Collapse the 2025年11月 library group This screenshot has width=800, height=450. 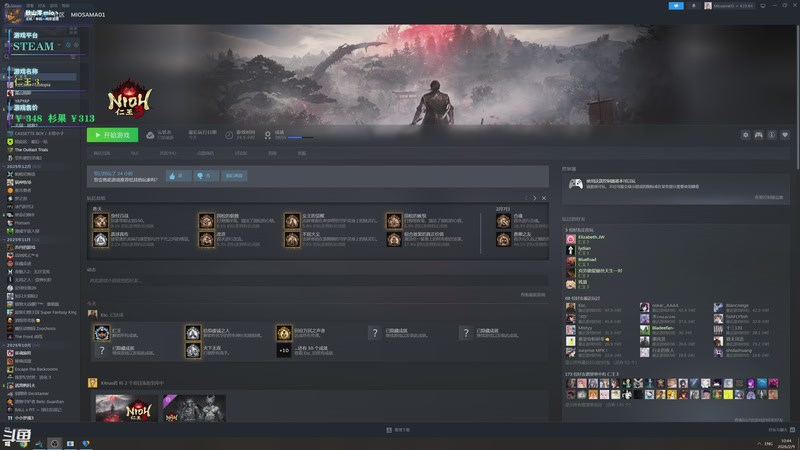coord(18,239)
